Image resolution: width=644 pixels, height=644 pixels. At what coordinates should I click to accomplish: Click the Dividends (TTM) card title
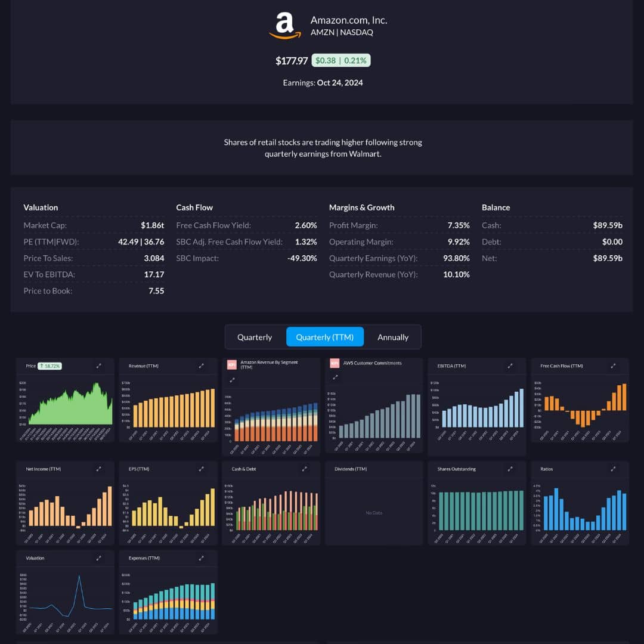[351, 469]
